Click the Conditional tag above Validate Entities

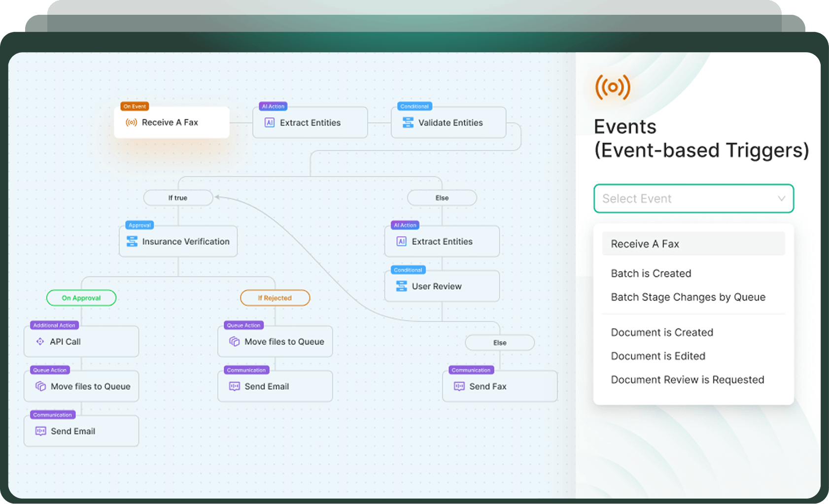[414, 106]
